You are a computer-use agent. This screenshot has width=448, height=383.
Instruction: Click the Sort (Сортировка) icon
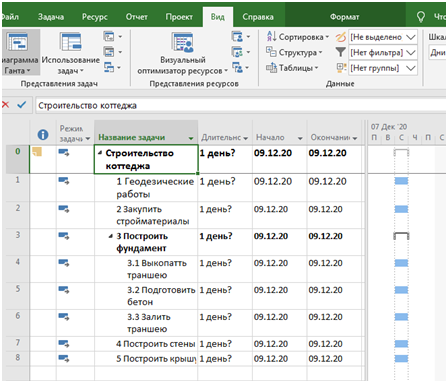click(x=271, y=36)
